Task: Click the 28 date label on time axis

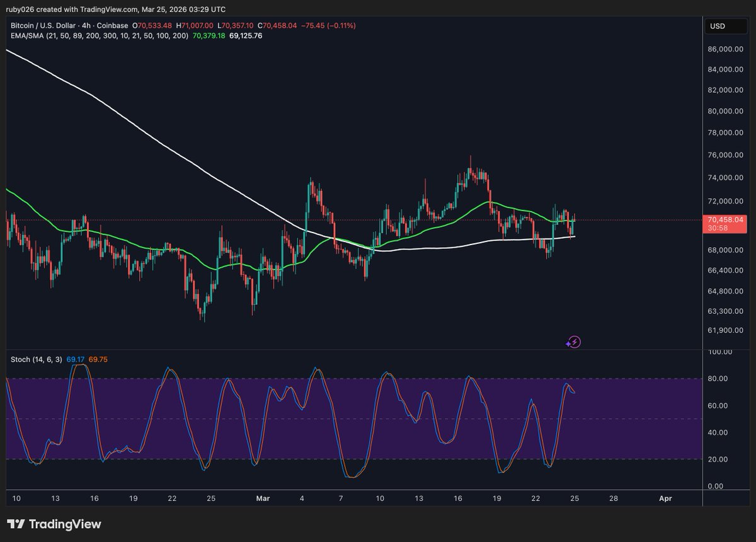Action: [614, 498]
